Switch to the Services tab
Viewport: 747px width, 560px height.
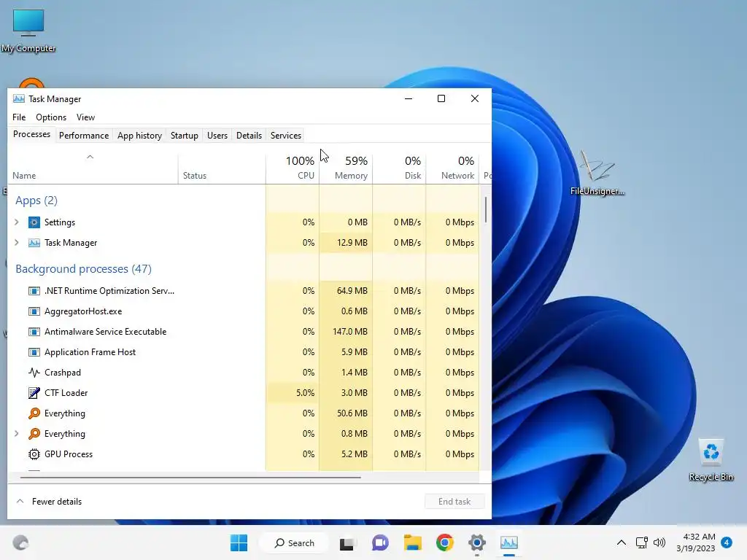[x=286, y=136]
